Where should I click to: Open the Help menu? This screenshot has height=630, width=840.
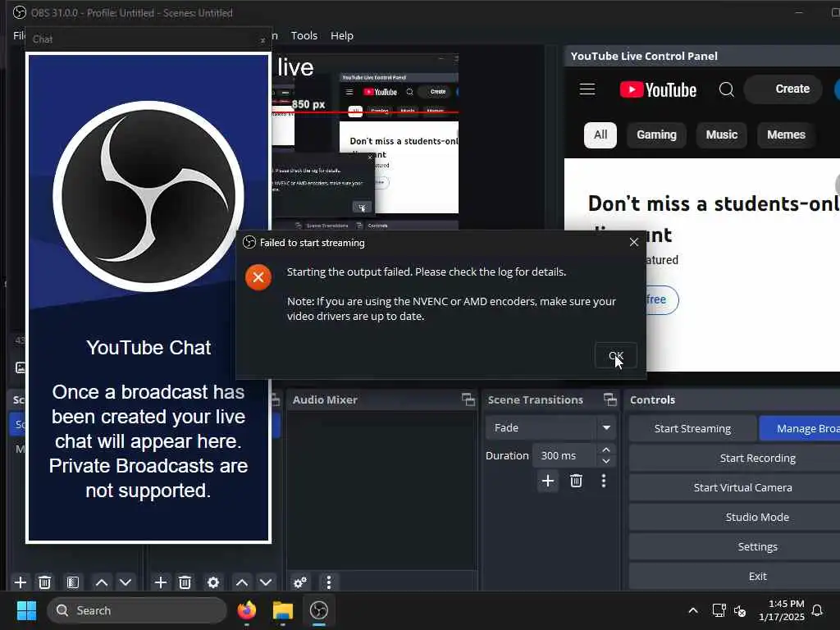pyautogui.click(x=342, y=35)
